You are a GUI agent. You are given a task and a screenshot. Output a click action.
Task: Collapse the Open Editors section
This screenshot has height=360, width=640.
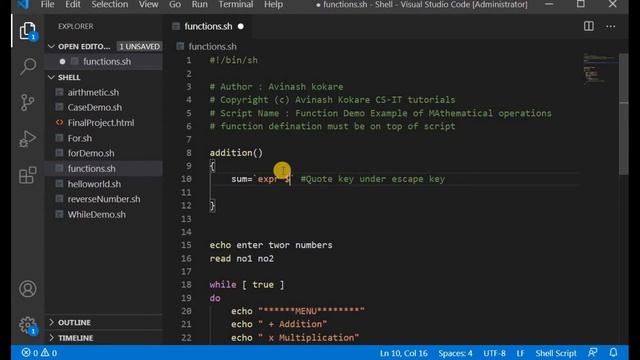pyautogui.click(x=51, y=47)
